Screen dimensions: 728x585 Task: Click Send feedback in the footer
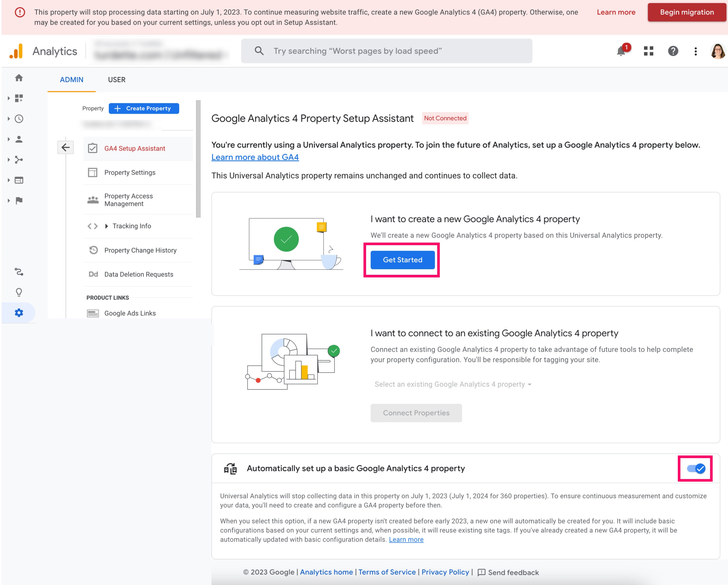click(x=513, y=572)
